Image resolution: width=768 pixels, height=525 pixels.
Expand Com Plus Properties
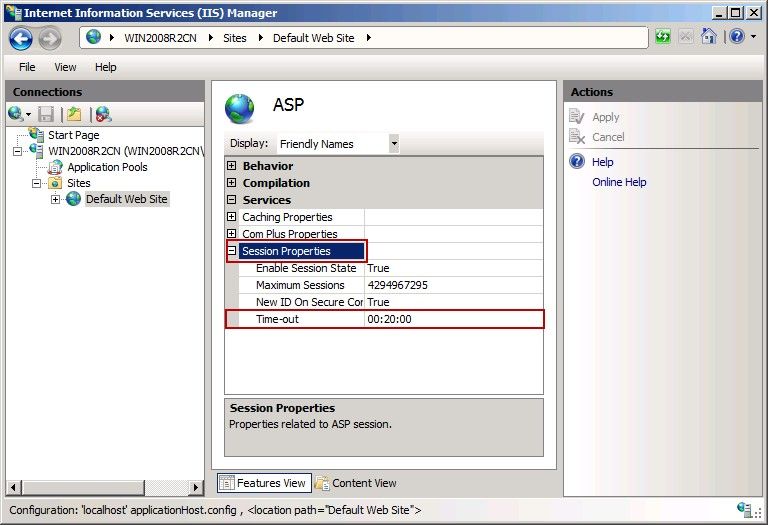(232, 234)
